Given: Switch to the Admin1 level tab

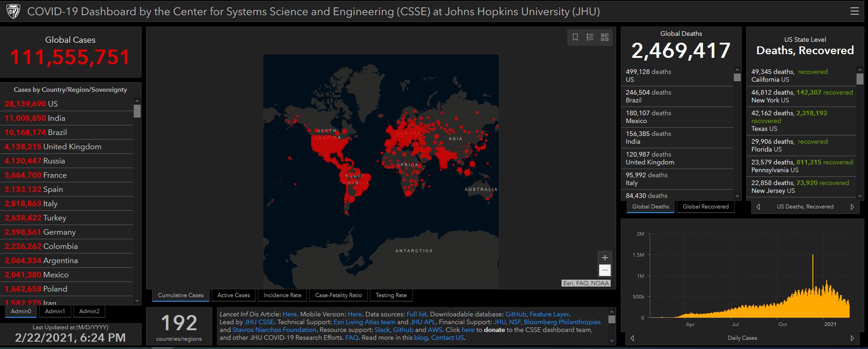Looking at the screenshot, I should pyautogui.click(x=55, y=311).
